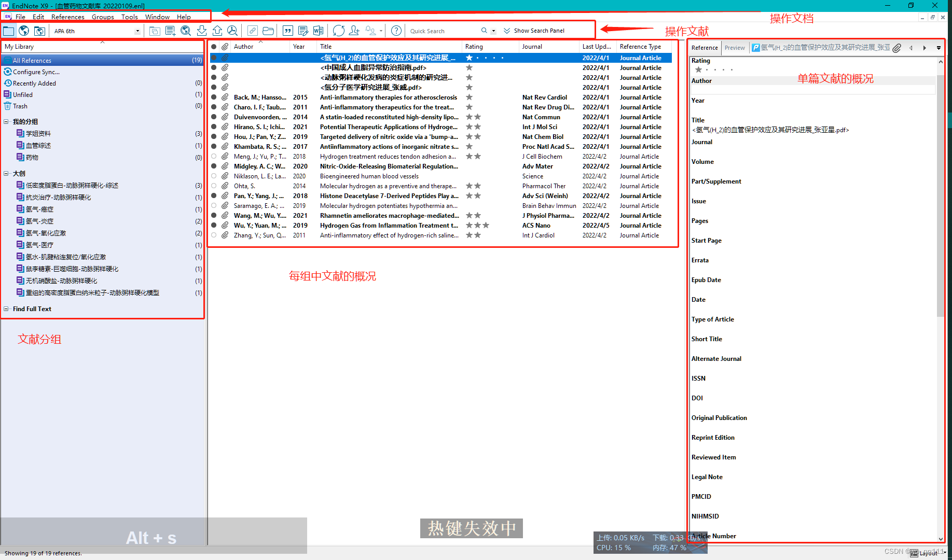Switch to the Preview tab

[x=735, y=48]
